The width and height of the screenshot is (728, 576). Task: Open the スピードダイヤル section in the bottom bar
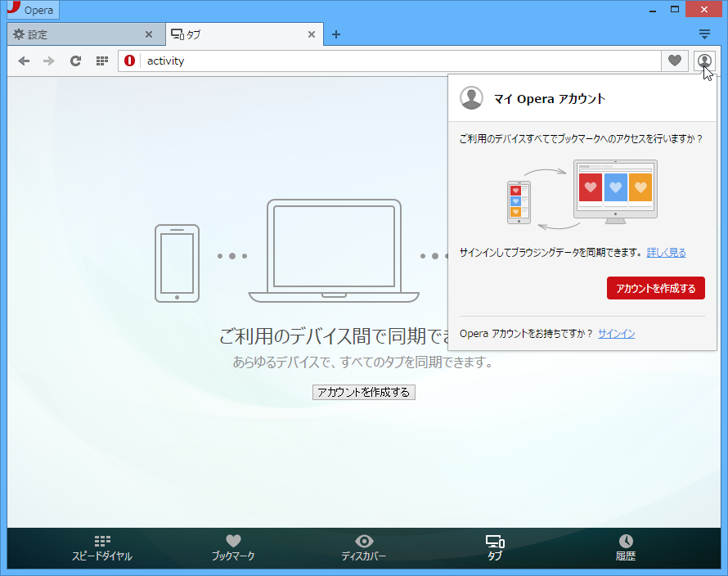pyautogui.click(x=101, y=547)
